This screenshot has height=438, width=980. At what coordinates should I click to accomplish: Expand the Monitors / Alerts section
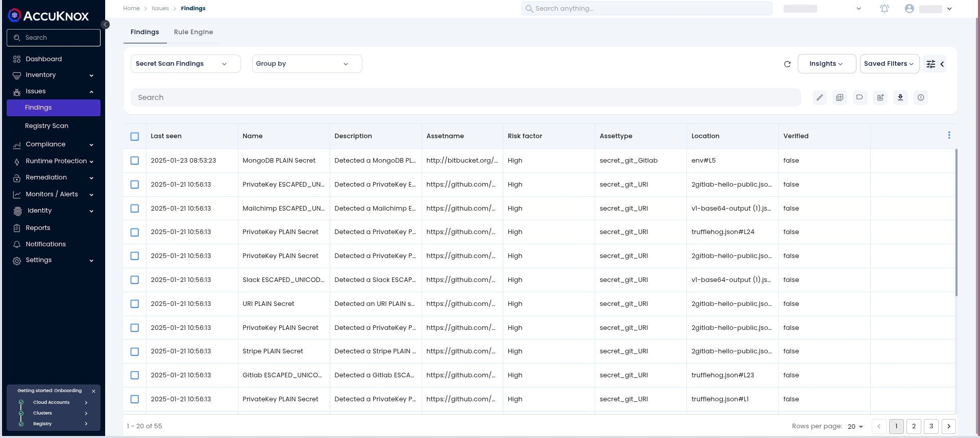[x=54, y=194]
